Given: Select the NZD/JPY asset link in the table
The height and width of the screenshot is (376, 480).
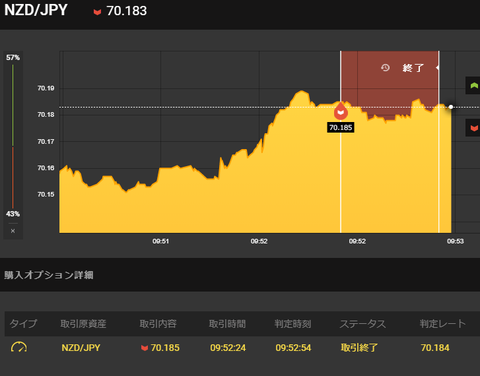Looking at the screenshot, I should point(81,348).
